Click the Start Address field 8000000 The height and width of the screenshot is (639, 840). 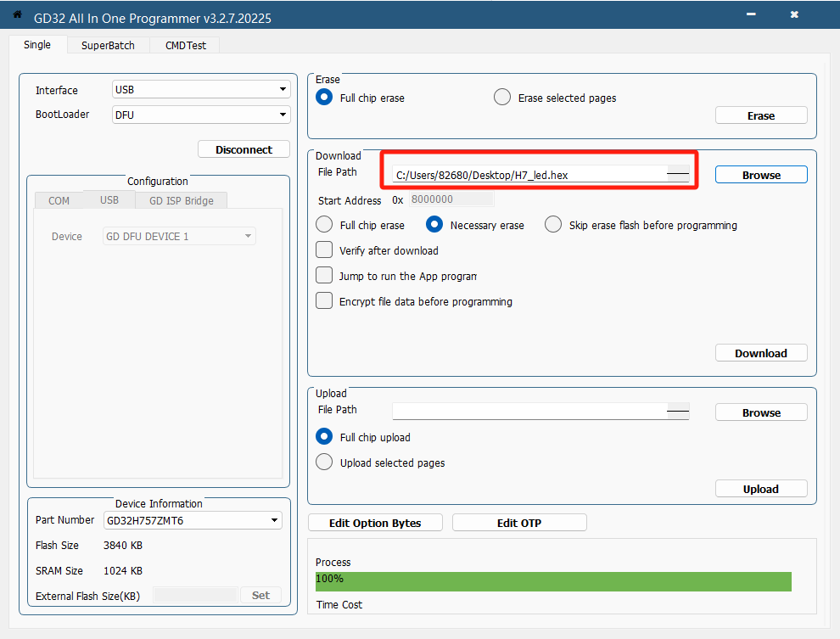[451, 199]
